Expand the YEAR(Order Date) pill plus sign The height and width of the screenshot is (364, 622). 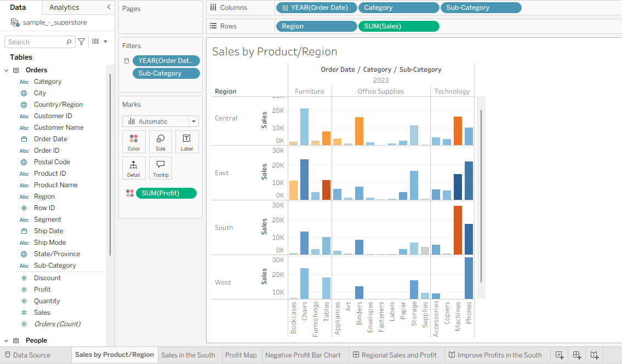pos(285,8)
